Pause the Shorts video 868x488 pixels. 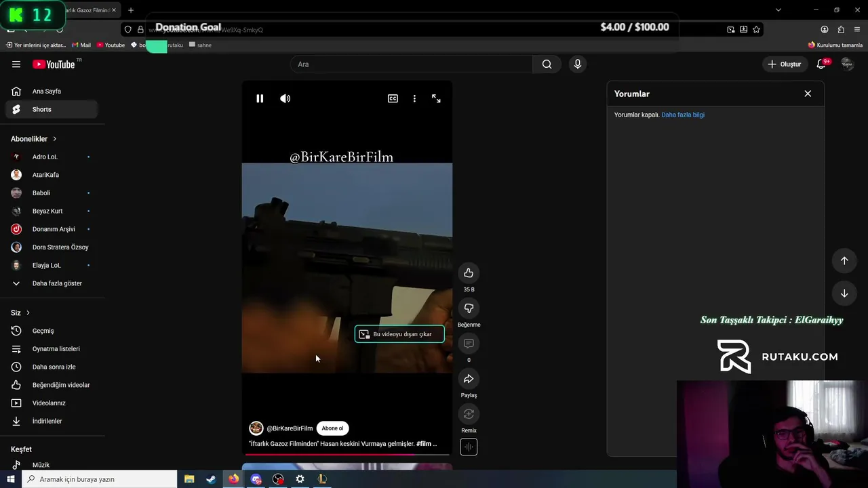(260, 98)
